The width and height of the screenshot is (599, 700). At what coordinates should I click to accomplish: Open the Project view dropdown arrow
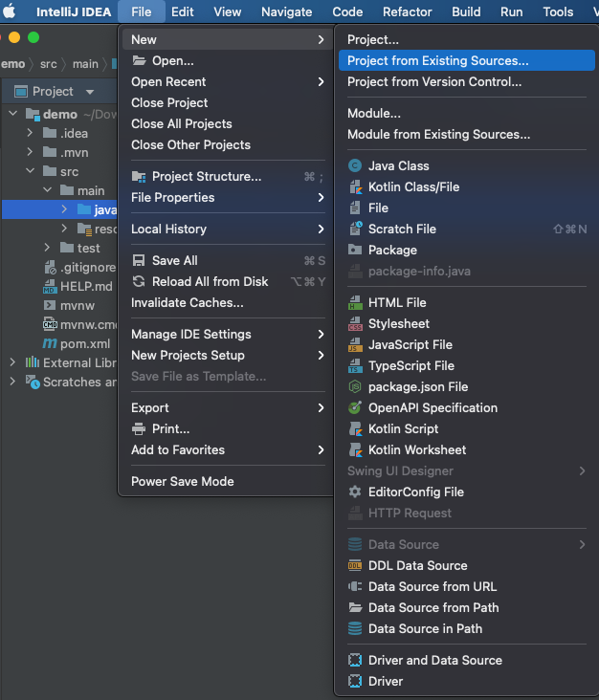point(90,92)
